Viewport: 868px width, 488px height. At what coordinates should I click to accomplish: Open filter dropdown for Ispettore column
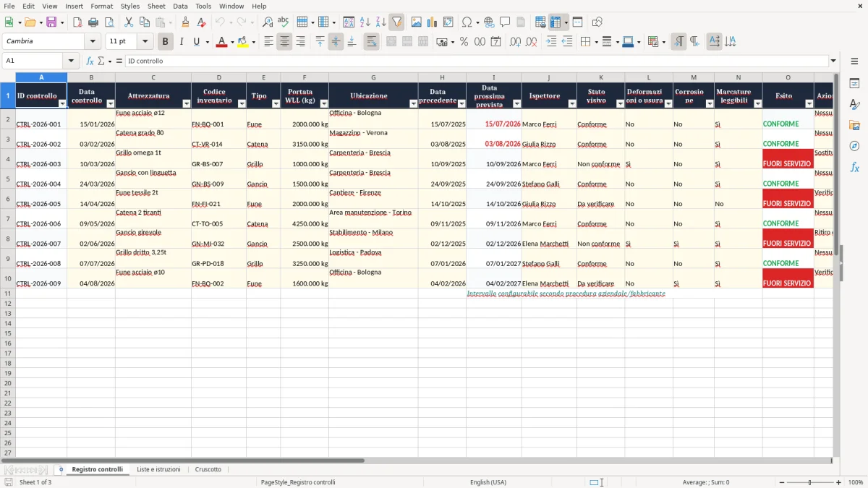(x=572, y=104)
